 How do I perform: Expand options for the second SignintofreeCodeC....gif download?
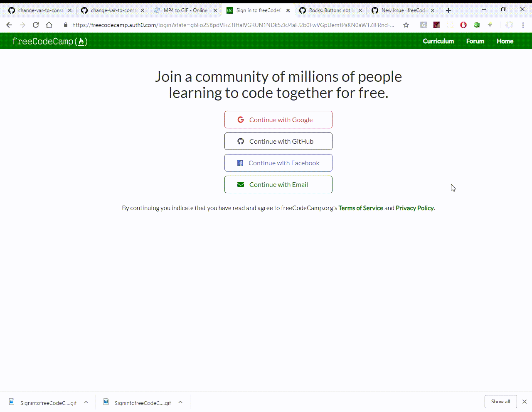click(x=180, y=402)
